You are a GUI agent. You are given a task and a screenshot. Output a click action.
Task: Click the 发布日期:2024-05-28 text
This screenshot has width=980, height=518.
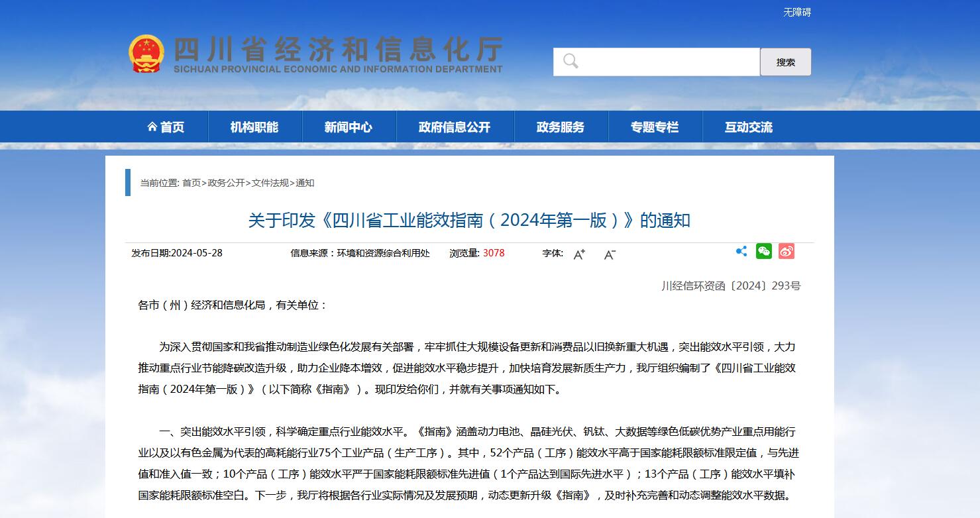(x=177, y=253)
